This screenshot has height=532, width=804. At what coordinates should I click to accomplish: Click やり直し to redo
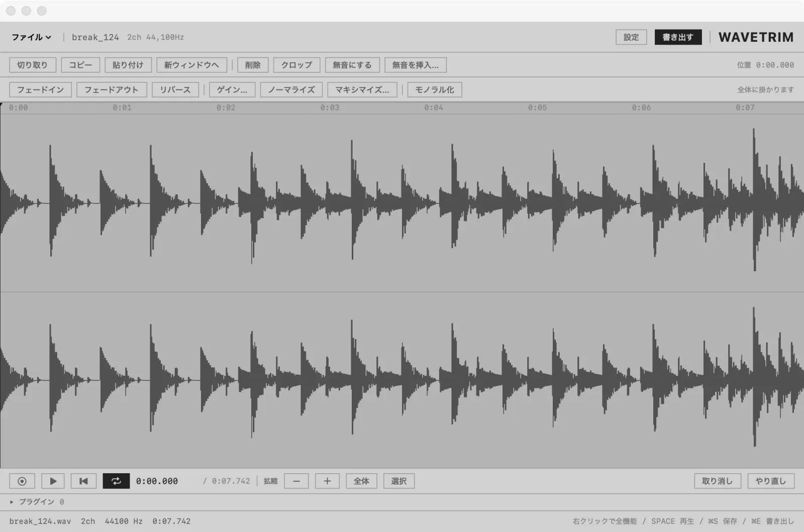click(771, 481)
